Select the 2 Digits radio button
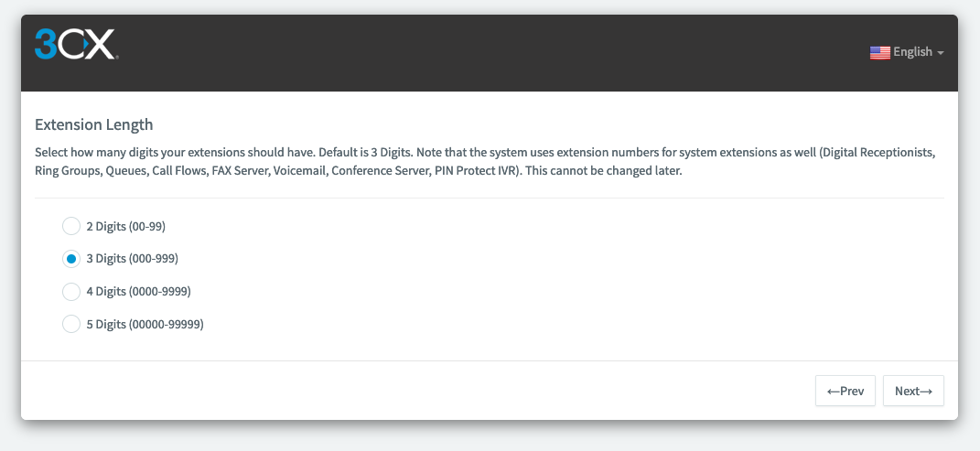 click(x=71, y=226)
